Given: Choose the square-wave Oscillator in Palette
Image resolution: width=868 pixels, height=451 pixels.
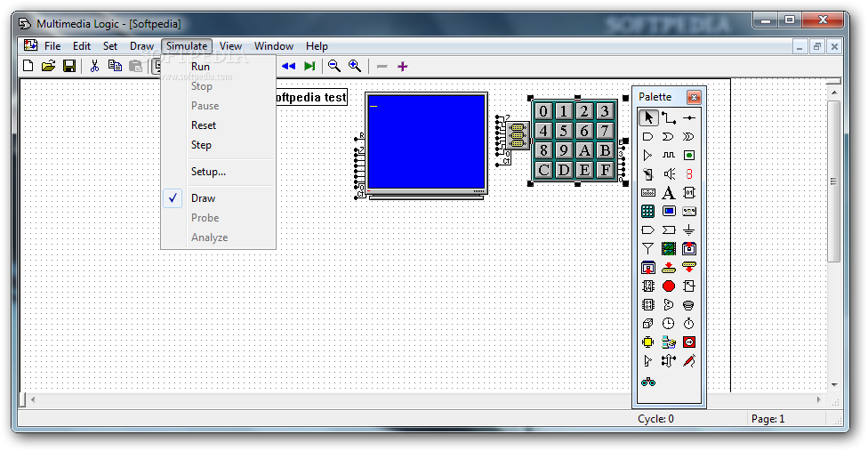Looking at the screenshot, I should pos(669,156).
